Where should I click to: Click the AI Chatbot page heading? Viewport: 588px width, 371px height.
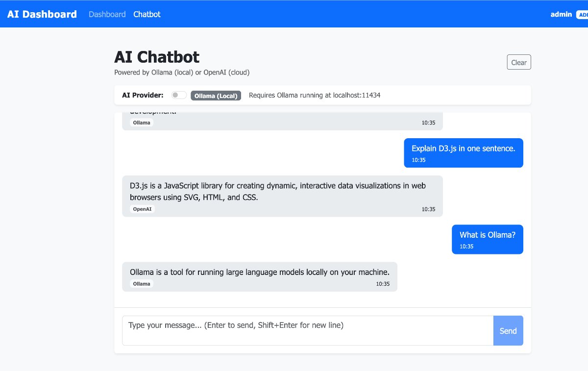157,57
